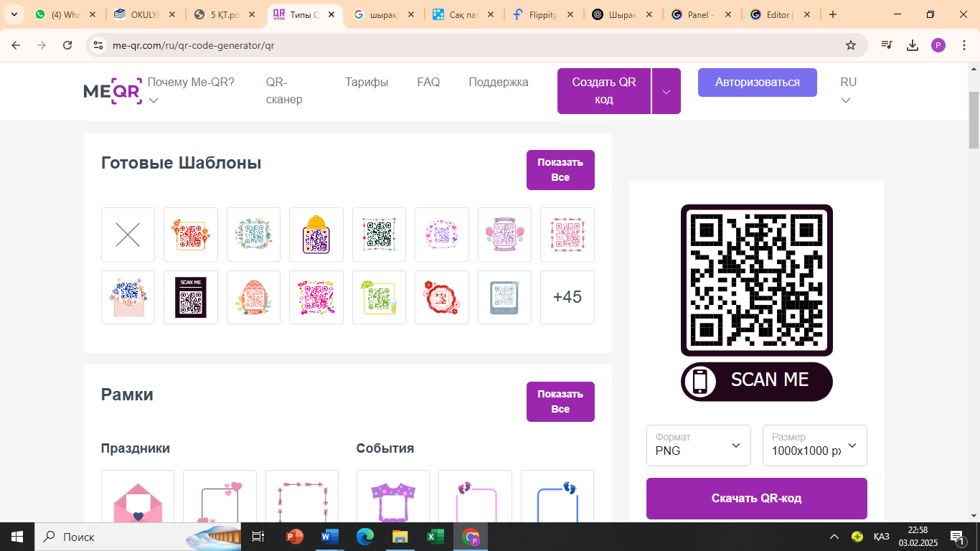The height and width of the screenshot is (551, 980).
Task: Pick the red flower seal template
Action: tap(442, 297)
